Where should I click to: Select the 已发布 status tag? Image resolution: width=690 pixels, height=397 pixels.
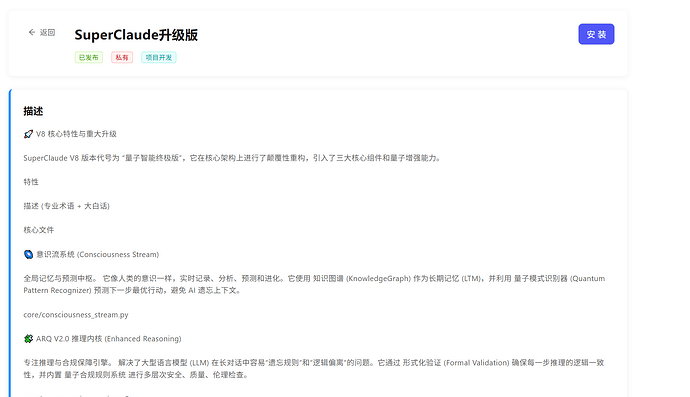point(89,58)
